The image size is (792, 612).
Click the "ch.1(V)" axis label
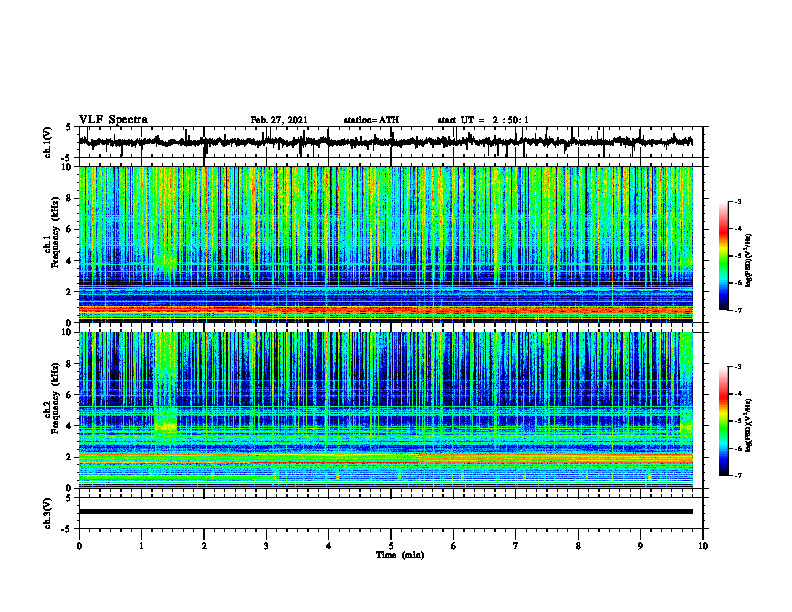click(48, 142)
